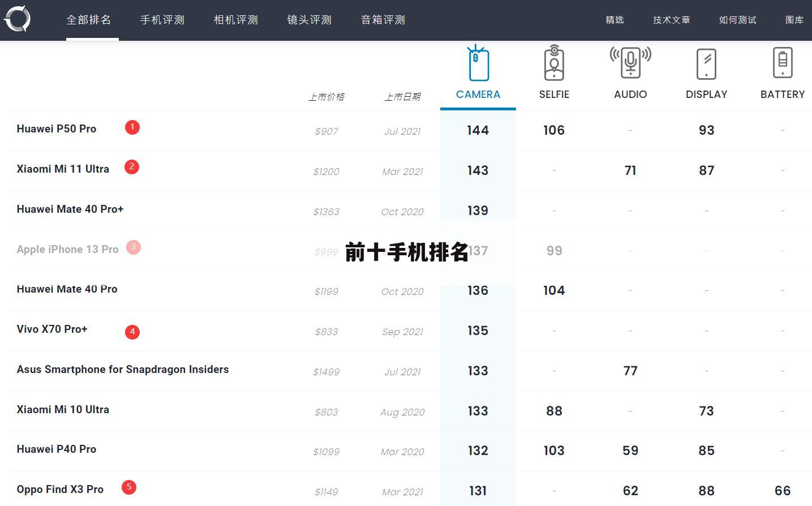Go to 技术文章 in top menu
Image resolution: width=812 pixels, height=506 pixels.
pyautogui.click(x=672, y=20)
